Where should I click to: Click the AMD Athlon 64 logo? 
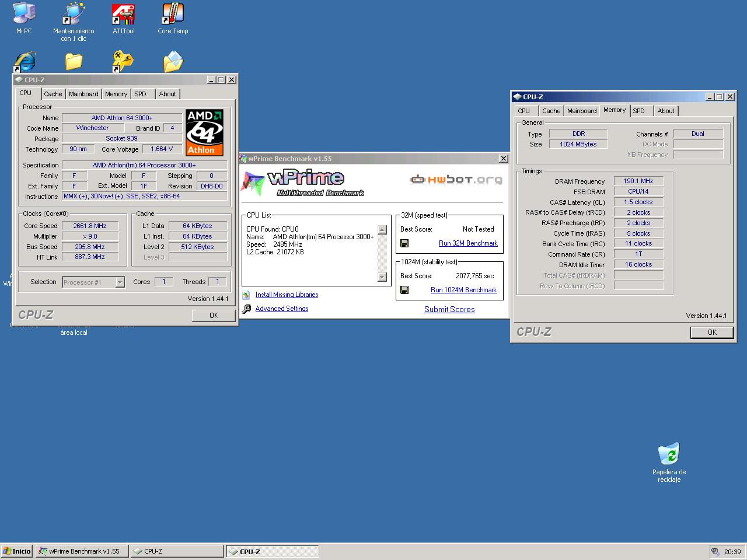tap(205, 132)
